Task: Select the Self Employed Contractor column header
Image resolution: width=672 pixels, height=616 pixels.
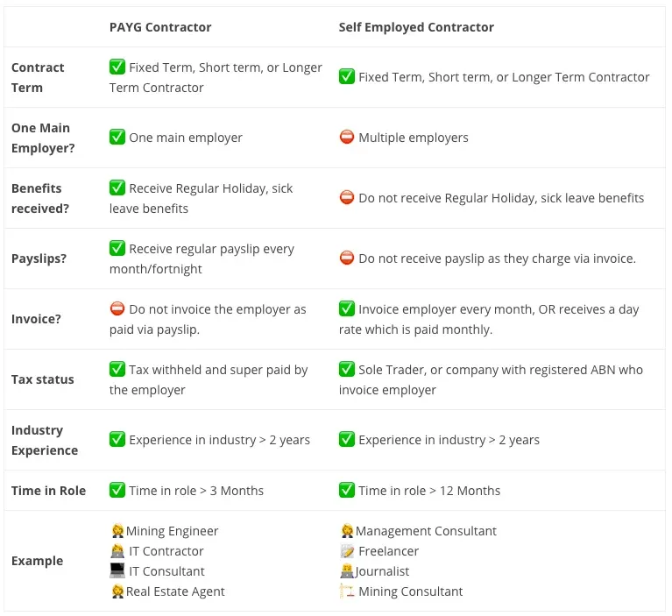Action: (x=416, y=27)
